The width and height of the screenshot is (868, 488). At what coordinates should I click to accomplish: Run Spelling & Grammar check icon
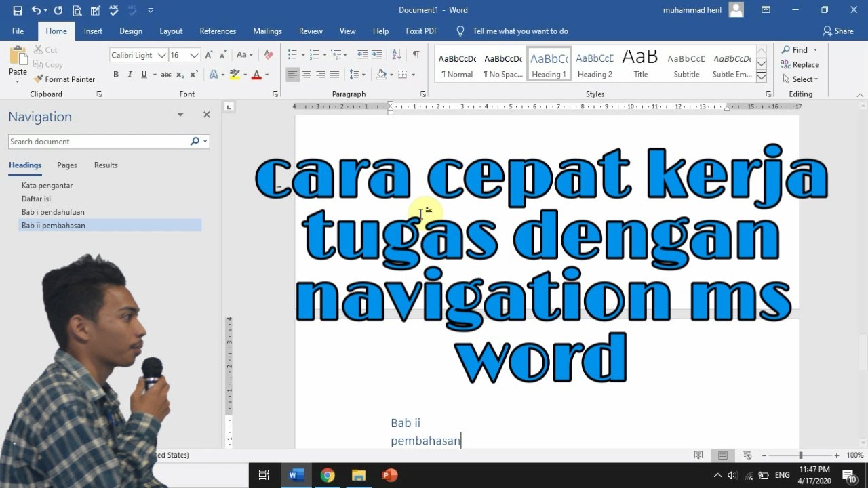click(x=113, y=10)
